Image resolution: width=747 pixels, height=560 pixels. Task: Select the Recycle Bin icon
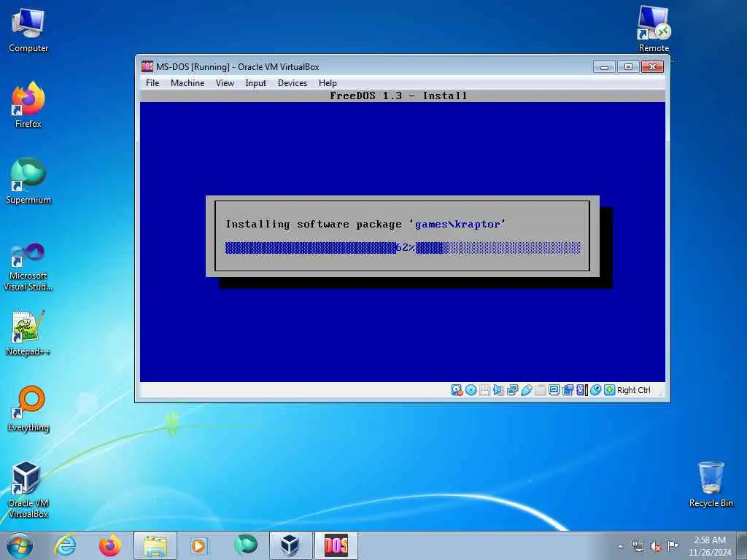[x=711, y=485]
